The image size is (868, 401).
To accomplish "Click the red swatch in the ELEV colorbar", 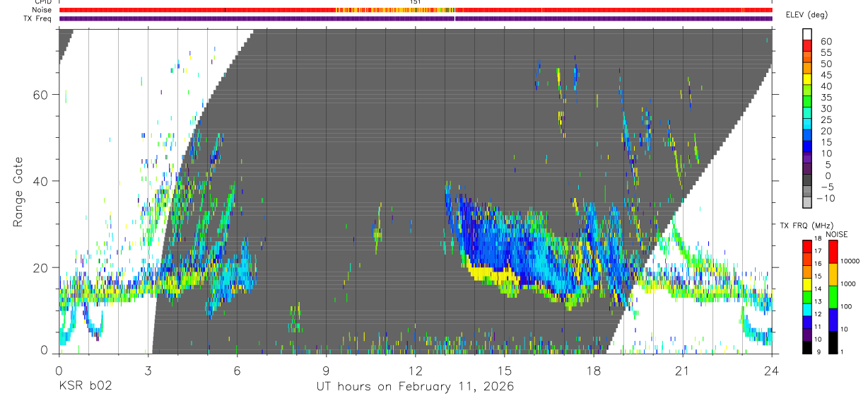I will 807,45.
